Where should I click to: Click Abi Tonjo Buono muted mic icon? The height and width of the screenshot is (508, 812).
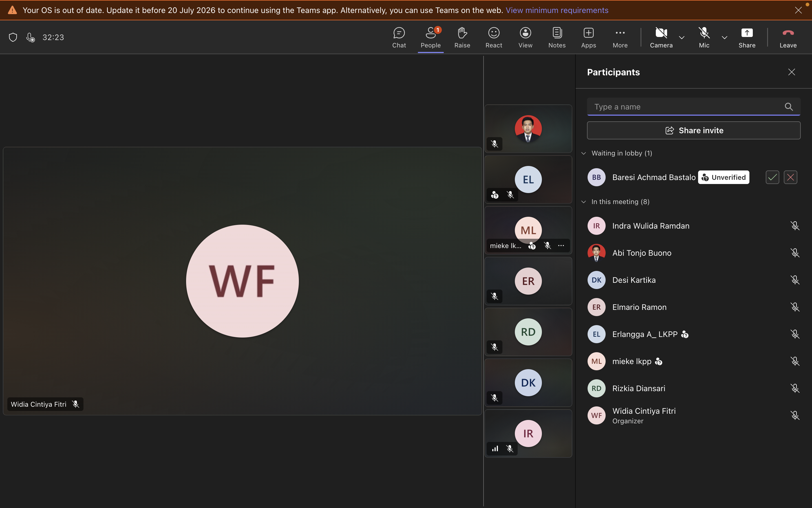pos(795,253)
